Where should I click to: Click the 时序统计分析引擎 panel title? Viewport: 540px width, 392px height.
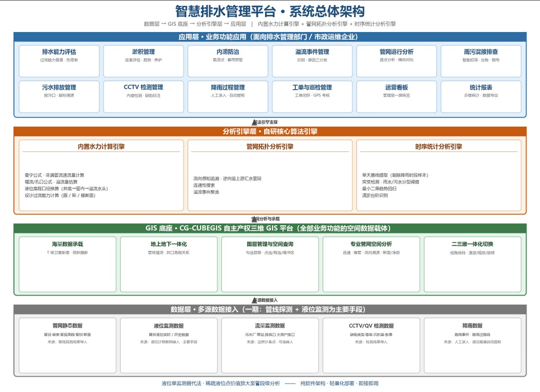[x=439, y=147]
